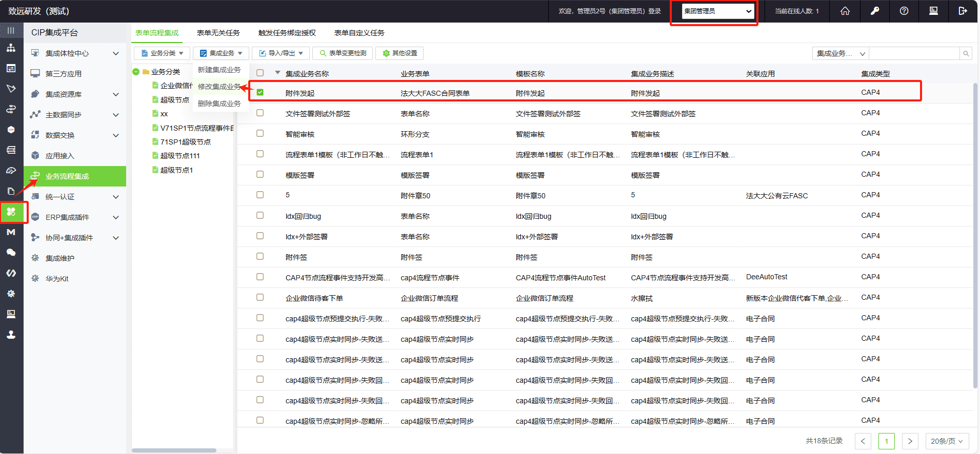Collapse the 业务分类 tree root

[x=136, y=72]
